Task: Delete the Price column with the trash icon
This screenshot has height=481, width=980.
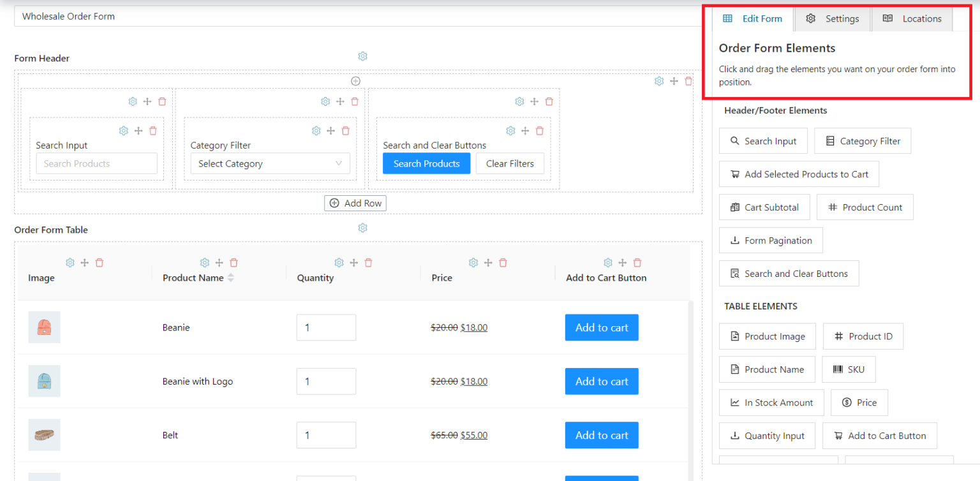Action: coord(503,262)
